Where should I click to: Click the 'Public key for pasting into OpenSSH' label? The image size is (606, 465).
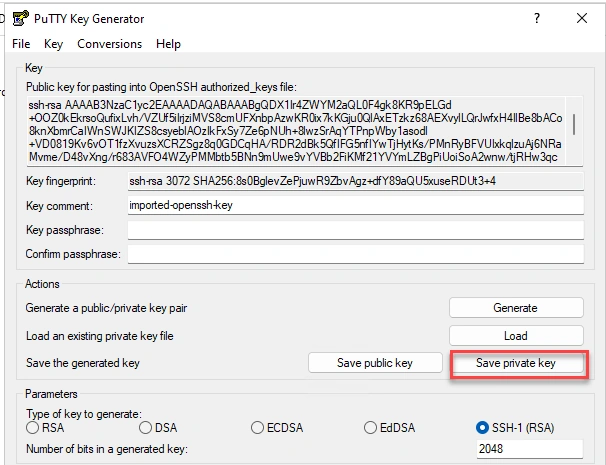point(161,87)
